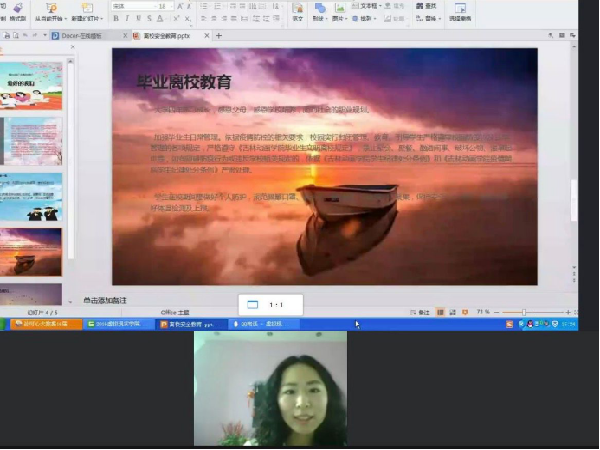Click the 1:1 fit popup button
Screen dimensions: 600x450
[x=271, y=305]
